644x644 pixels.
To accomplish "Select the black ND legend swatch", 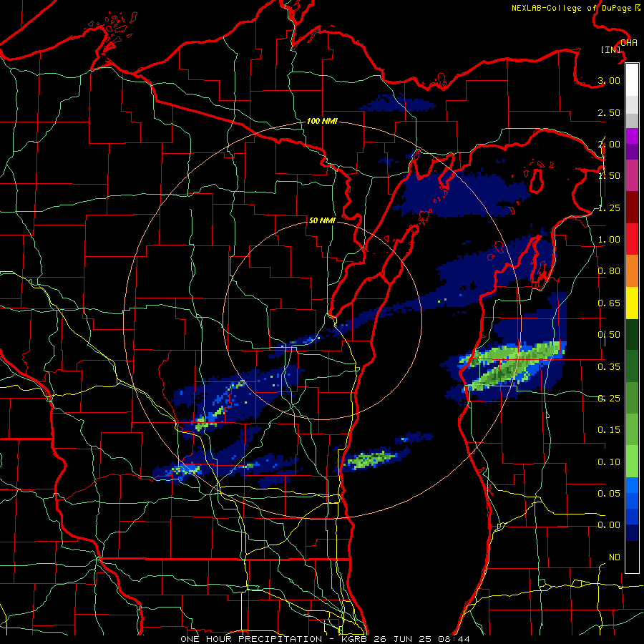I will pos(632,557).
